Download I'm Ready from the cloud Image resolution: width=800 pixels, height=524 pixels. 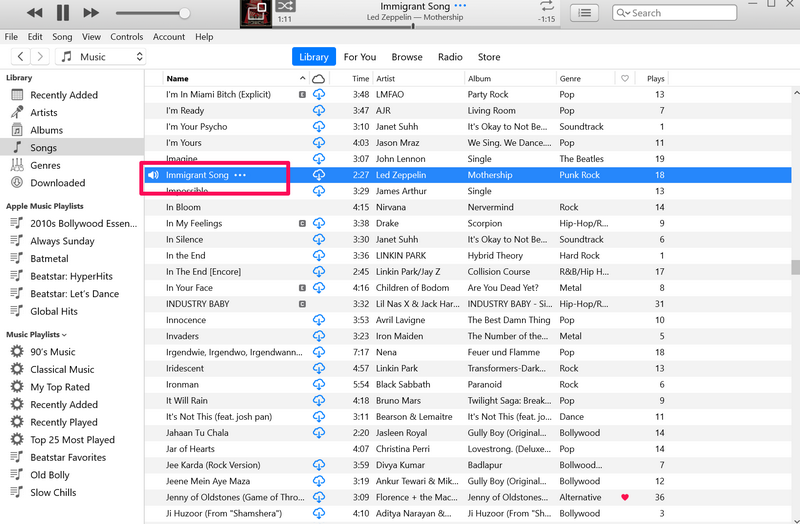319,110
